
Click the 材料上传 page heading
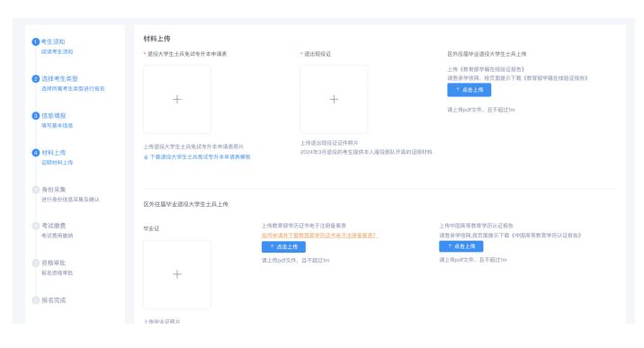tap(157, 39)
